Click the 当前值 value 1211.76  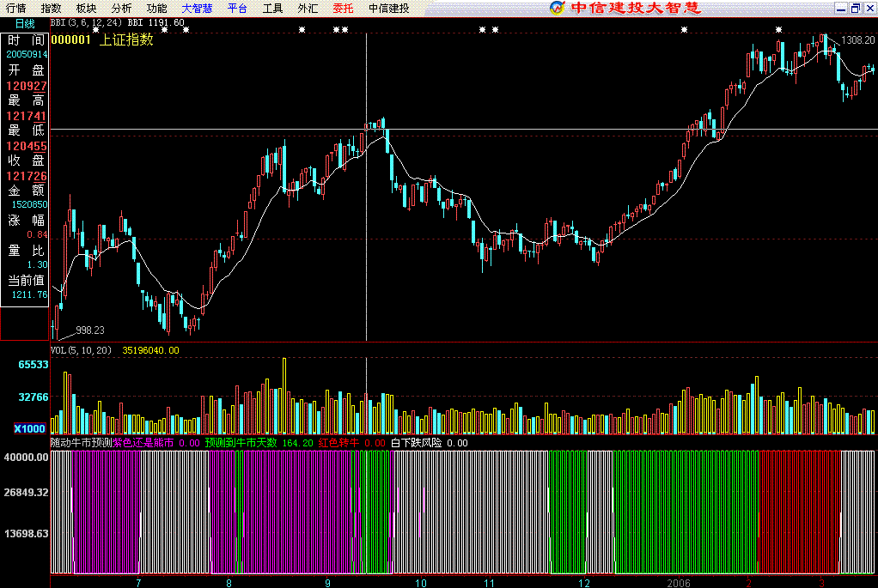(30, 294)
